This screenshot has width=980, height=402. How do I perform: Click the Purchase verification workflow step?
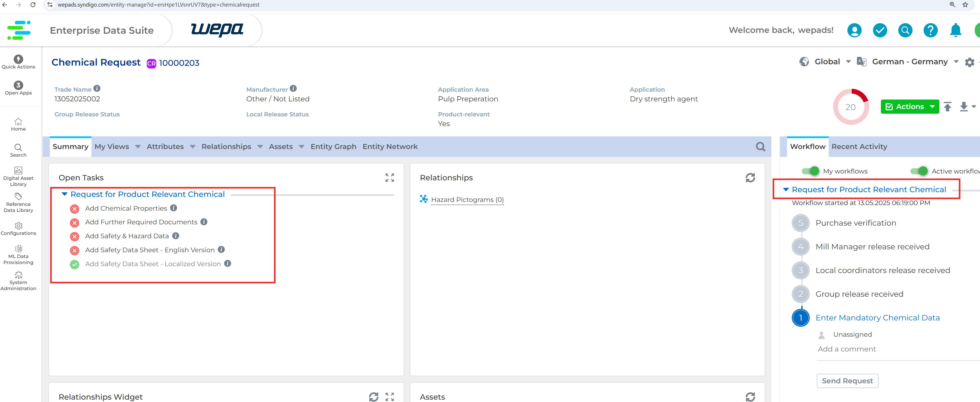[x=856, y=223]
